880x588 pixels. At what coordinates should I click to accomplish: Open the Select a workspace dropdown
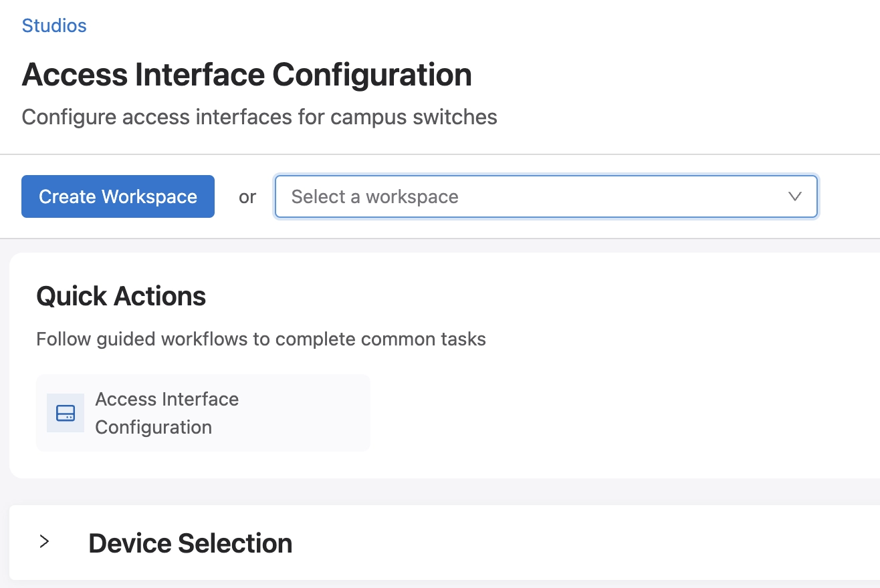[545, 196]
